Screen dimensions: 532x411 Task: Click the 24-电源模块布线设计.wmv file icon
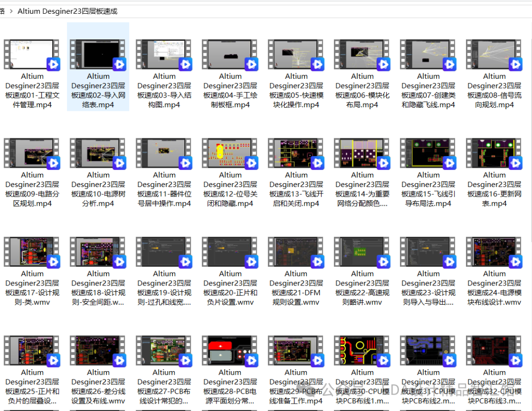click(494, 252)
